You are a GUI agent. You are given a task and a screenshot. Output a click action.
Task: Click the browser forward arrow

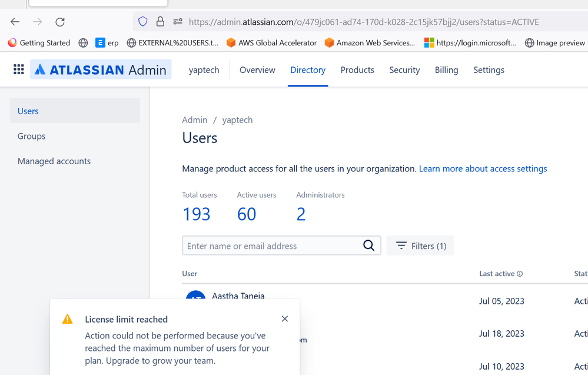point(38,22)
